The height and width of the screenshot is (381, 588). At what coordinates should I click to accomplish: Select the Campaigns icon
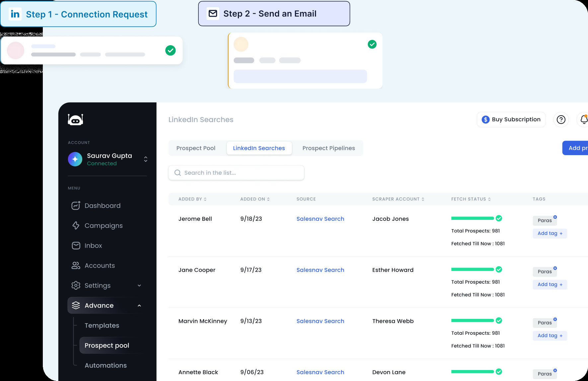76,225
